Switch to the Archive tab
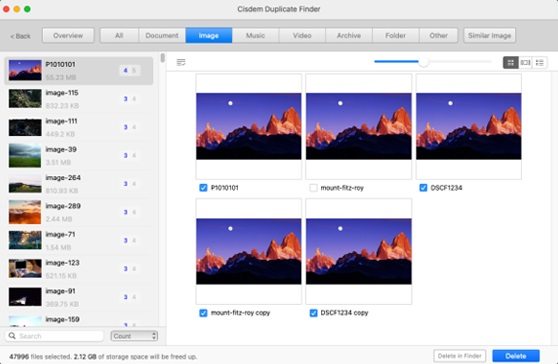 coord(349,36)
